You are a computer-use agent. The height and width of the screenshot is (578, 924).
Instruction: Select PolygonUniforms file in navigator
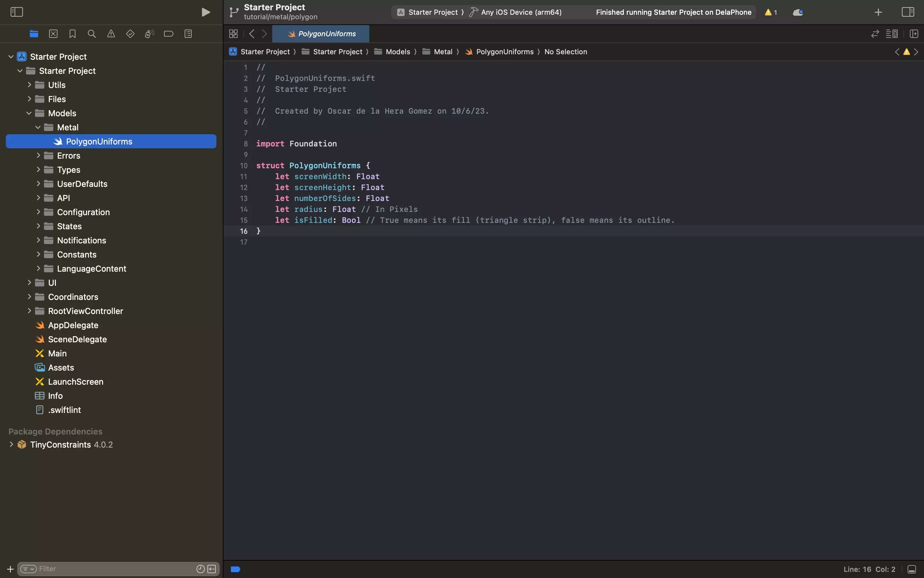tap(111, 141)
